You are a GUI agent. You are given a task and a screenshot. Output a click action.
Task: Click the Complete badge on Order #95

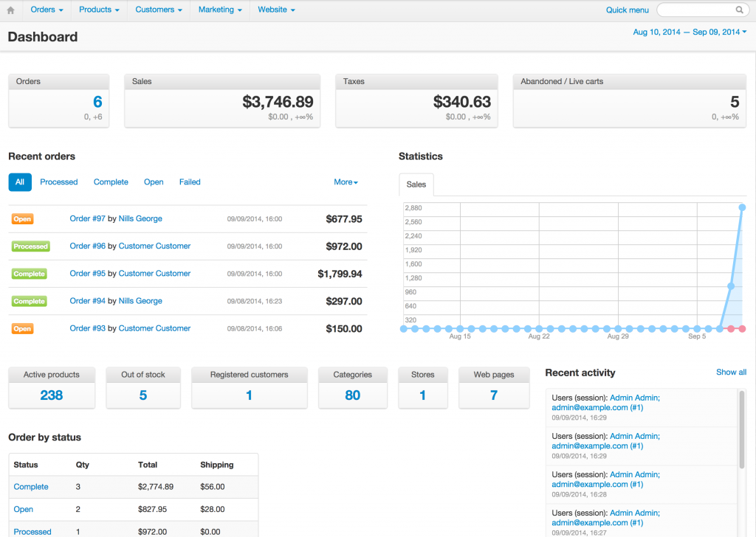pos(30,274)
